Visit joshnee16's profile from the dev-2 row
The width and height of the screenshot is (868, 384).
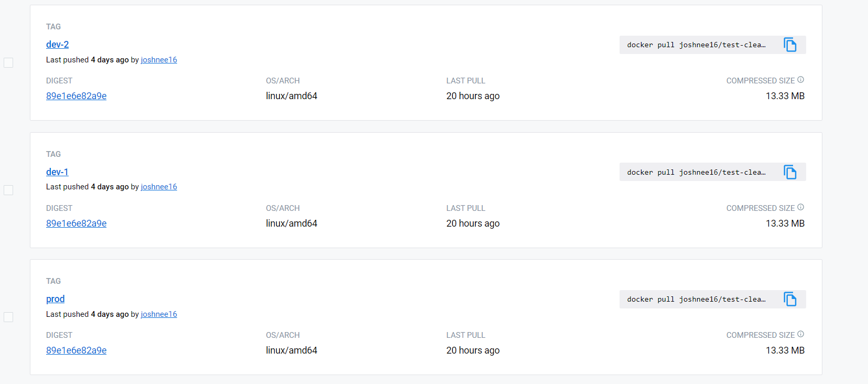pos(159,59)
